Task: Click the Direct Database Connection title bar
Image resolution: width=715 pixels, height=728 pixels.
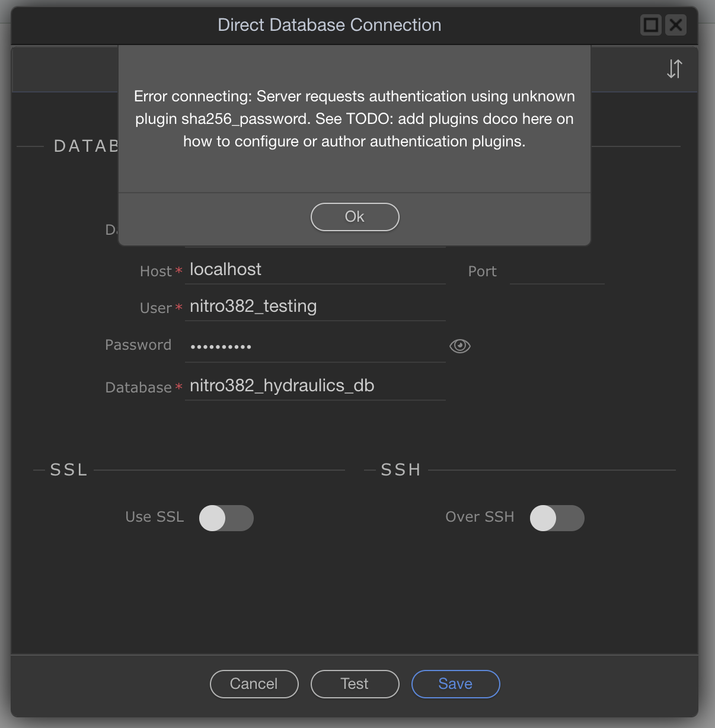Action: pyautogui.click(x=329, y=25)
